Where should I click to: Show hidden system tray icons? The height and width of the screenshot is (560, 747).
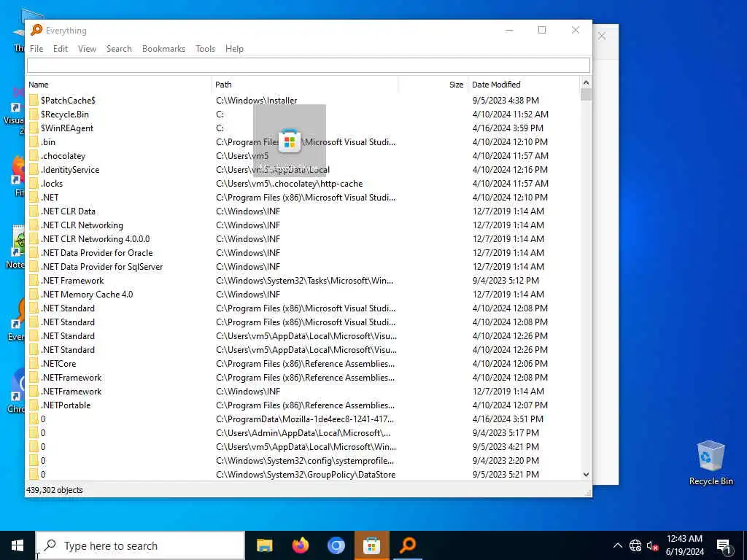pos(617,545)
